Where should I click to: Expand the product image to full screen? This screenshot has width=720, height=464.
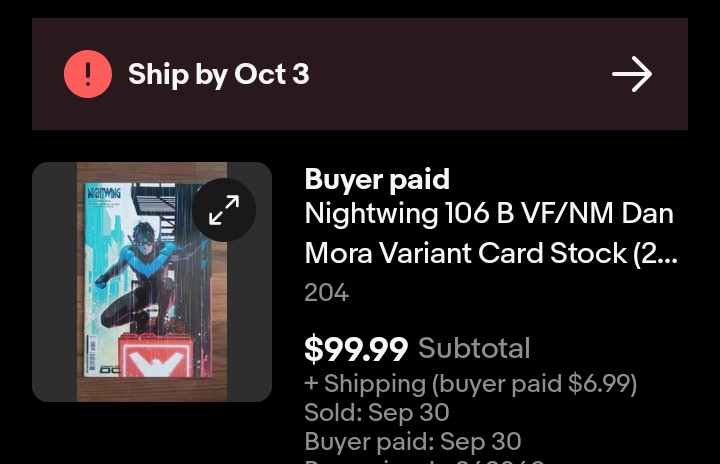click(x=224, y=210)
